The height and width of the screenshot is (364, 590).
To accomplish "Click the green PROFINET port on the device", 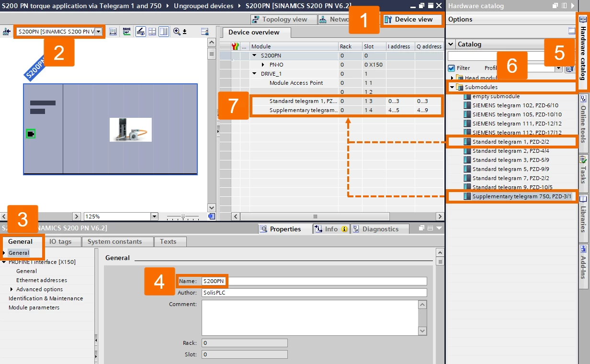I will point(31,134).
